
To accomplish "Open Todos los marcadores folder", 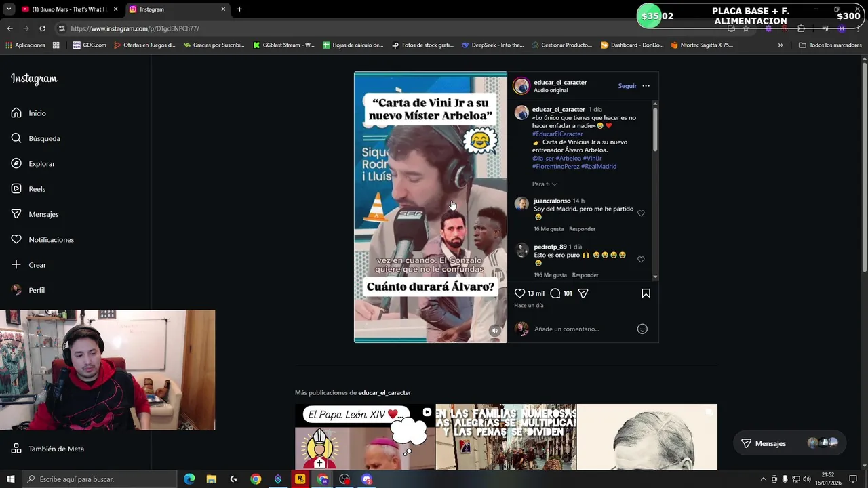I will click(830, 45).
